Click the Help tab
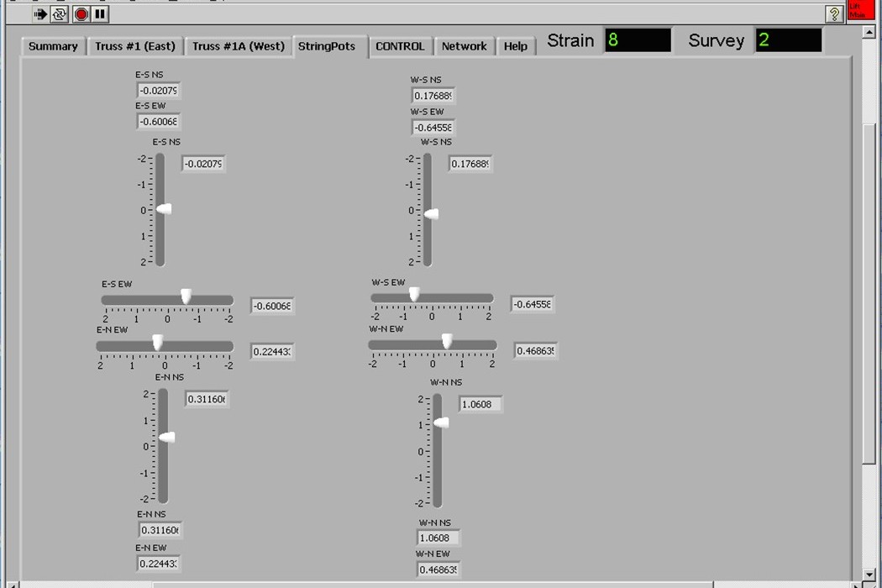The width and height of the screenshot is (882, 588). tap(516, 46)
